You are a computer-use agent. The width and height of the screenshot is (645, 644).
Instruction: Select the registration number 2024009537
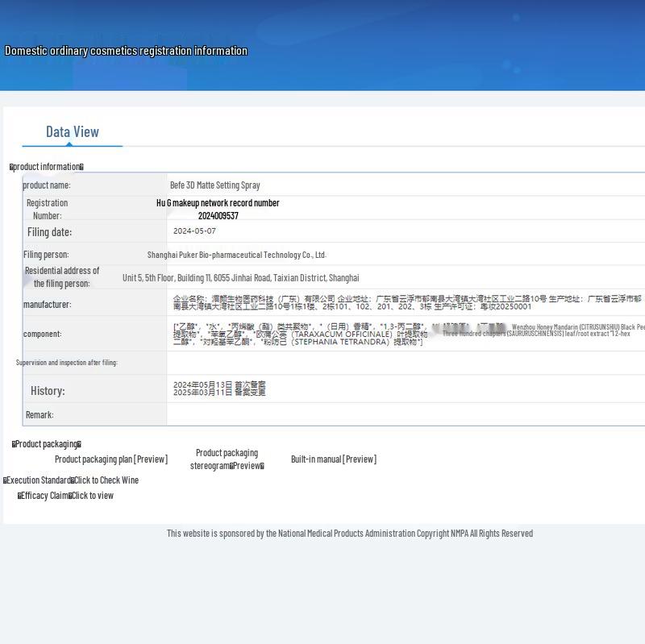coord(218,216)
